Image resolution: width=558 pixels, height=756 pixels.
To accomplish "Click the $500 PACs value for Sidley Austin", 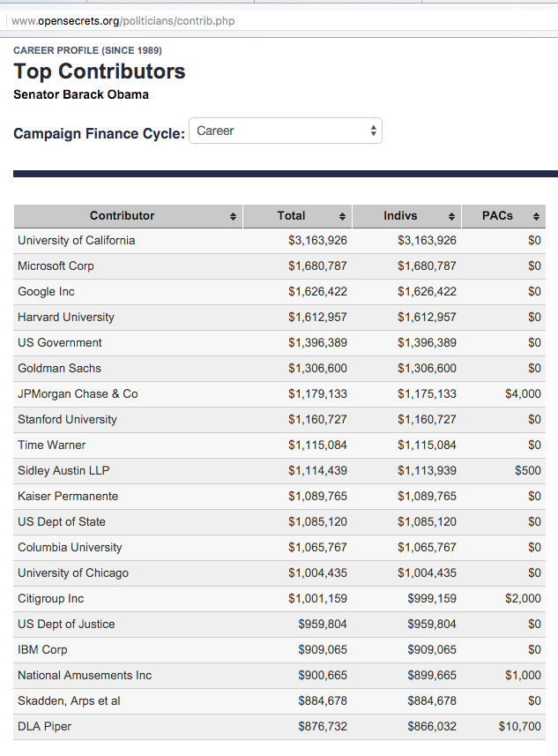I will 528,470.
